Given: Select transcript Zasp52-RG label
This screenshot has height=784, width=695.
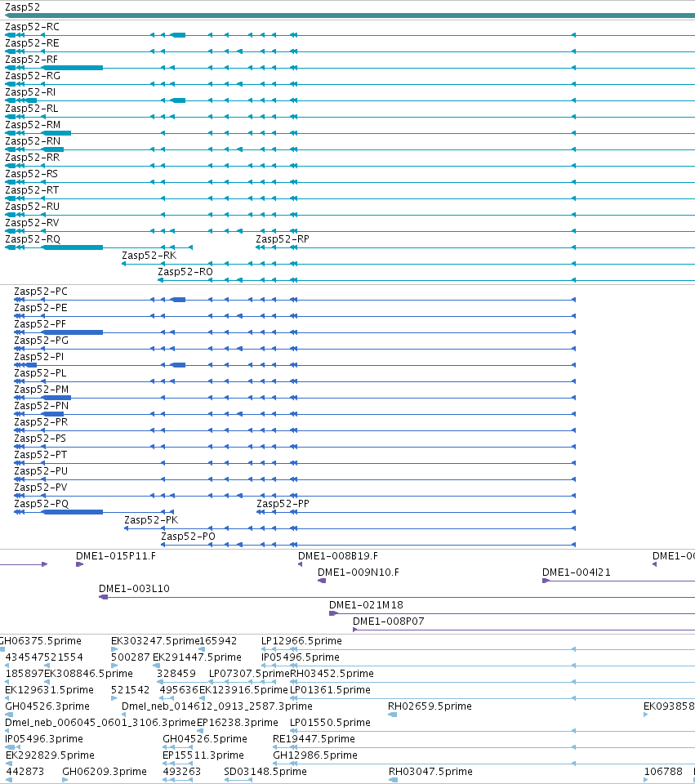Looking at the screenshot, I should (x=33, y=76).
